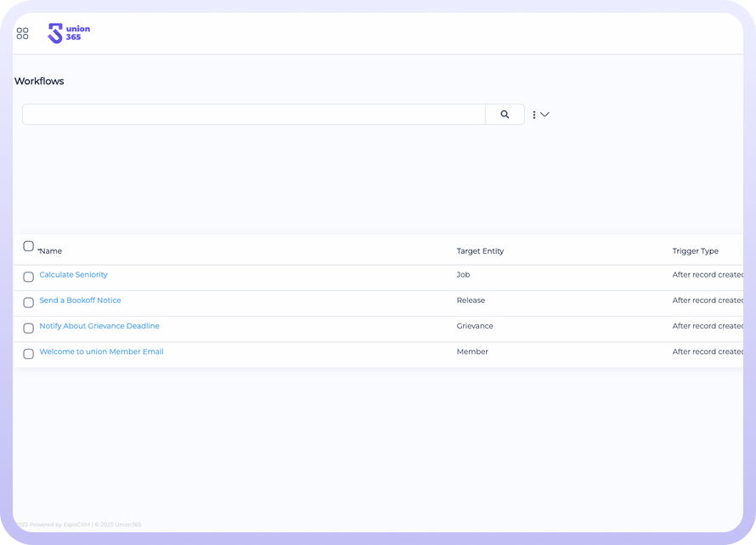This screenshot has height=545, width=756.
Task: Open the Calculate Seniority workflow
Action: tap(73, 275)
